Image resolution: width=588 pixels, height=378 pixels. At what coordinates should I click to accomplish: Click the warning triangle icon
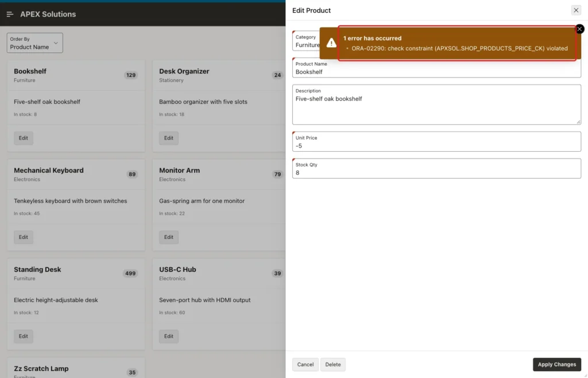[331, 43]
